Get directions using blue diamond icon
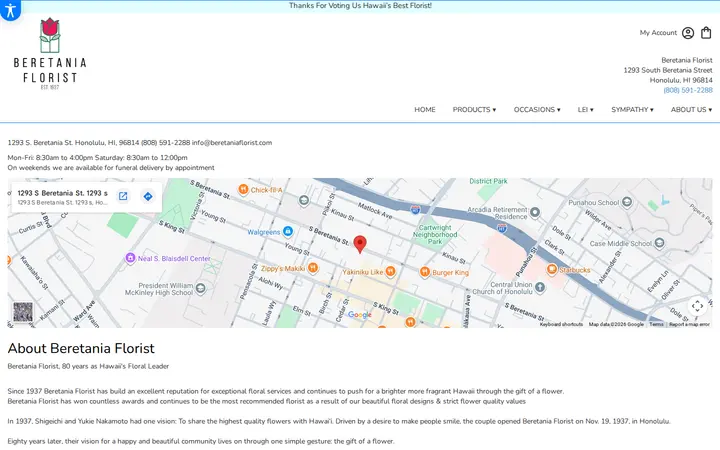 (148, 196)
